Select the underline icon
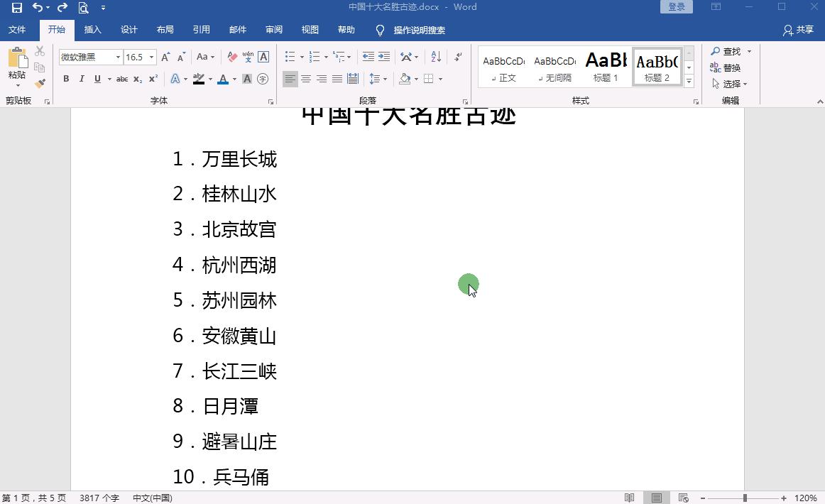Image resolution: width=825 pixels, height=504 pixels. tap(96, 79)
